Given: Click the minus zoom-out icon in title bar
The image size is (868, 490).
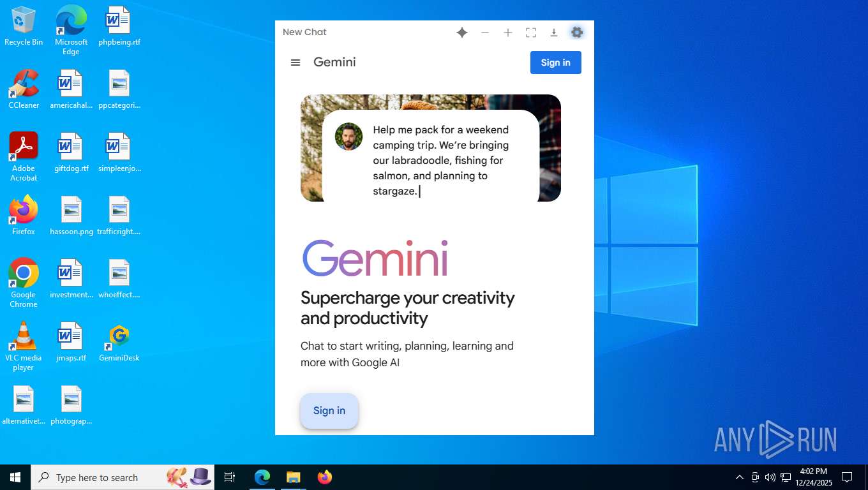Looking at the screenshot, I should [x=485, y=33].
